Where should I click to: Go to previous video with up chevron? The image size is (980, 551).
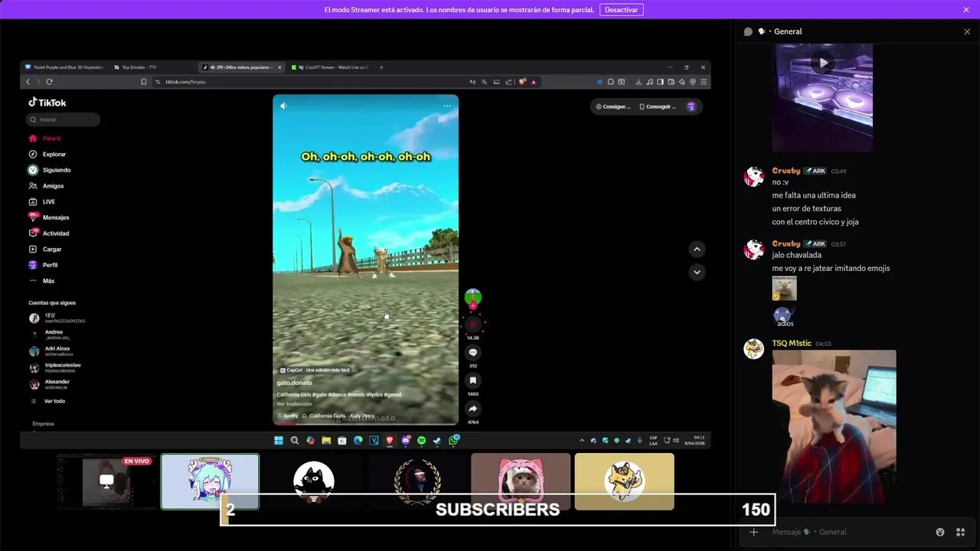[x=697, y=249]
